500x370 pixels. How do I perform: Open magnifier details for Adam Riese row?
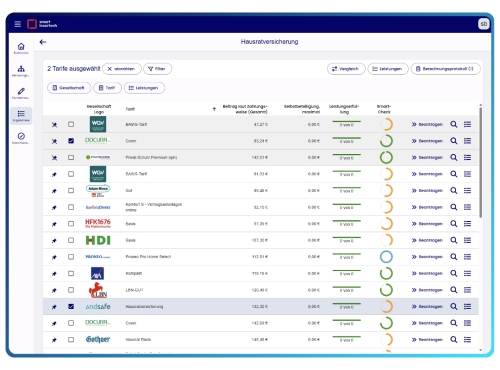coord(453,190)
